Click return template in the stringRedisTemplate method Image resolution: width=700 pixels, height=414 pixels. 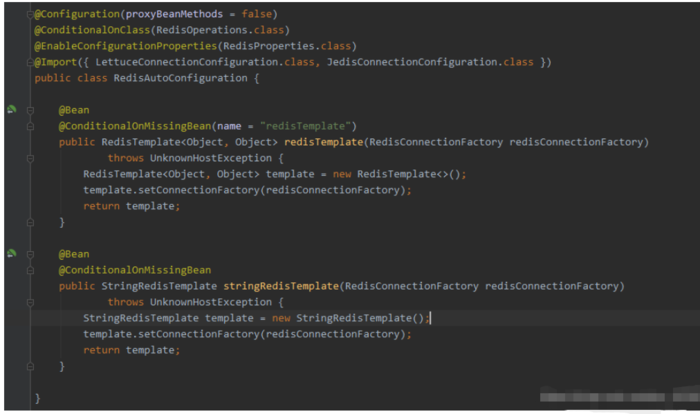pos(129,350)
